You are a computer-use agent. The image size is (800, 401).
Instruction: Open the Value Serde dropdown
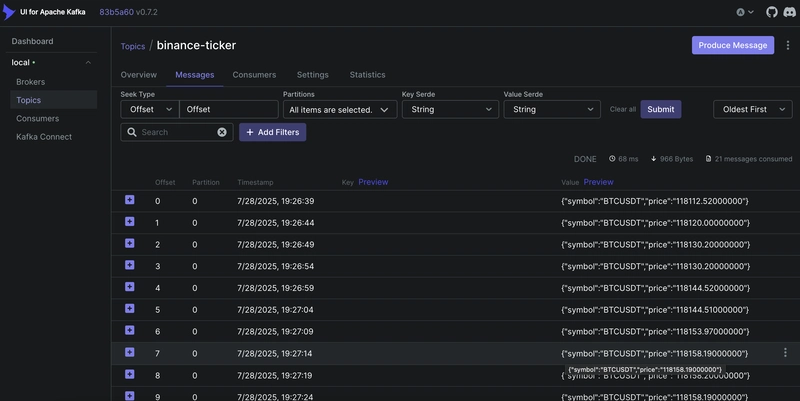tap(552, 110)
